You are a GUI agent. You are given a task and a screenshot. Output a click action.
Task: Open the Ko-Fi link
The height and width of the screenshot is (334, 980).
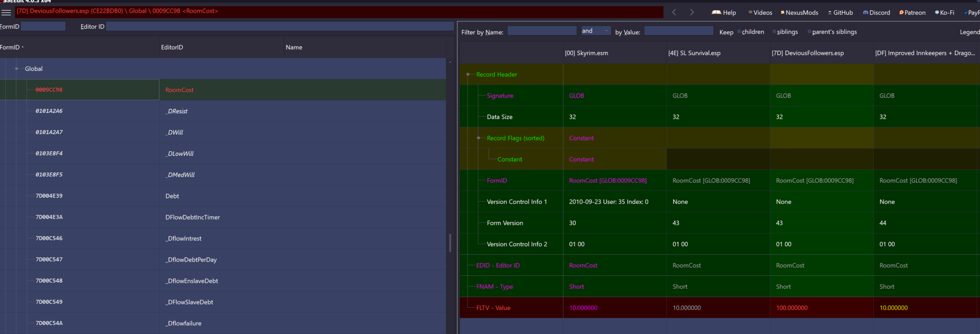(944, 12)
